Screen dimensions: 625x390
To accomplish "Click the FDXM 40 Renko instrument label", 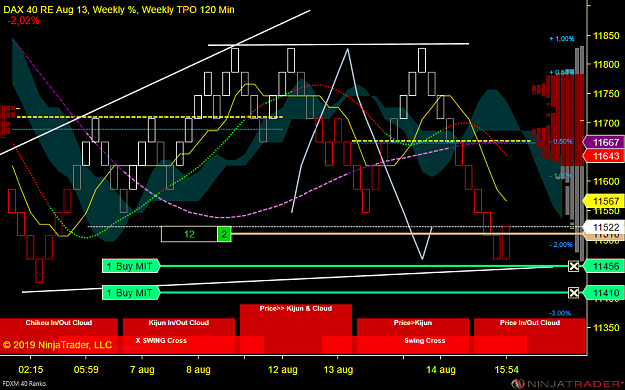I will click(x=24, y=384).
